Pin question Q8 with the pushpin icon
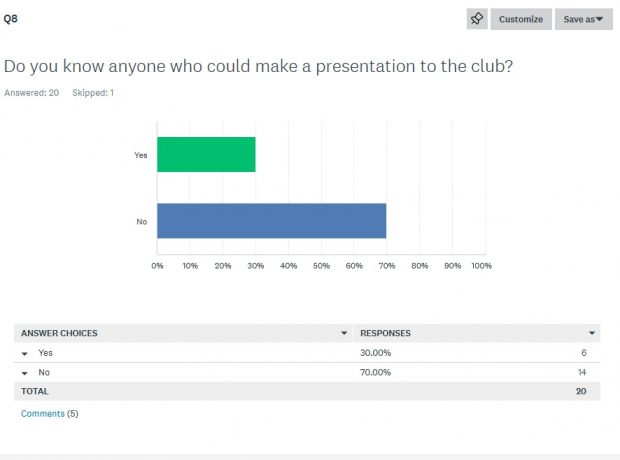 pyautogui.click(x=477, y=19)
